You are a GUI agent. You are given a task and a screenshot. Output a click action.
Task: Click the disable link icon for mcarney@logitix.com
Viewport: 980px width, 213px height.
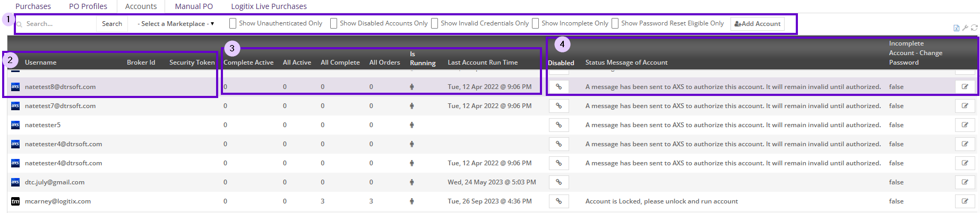pyautogui.click(x=558, y=201)
